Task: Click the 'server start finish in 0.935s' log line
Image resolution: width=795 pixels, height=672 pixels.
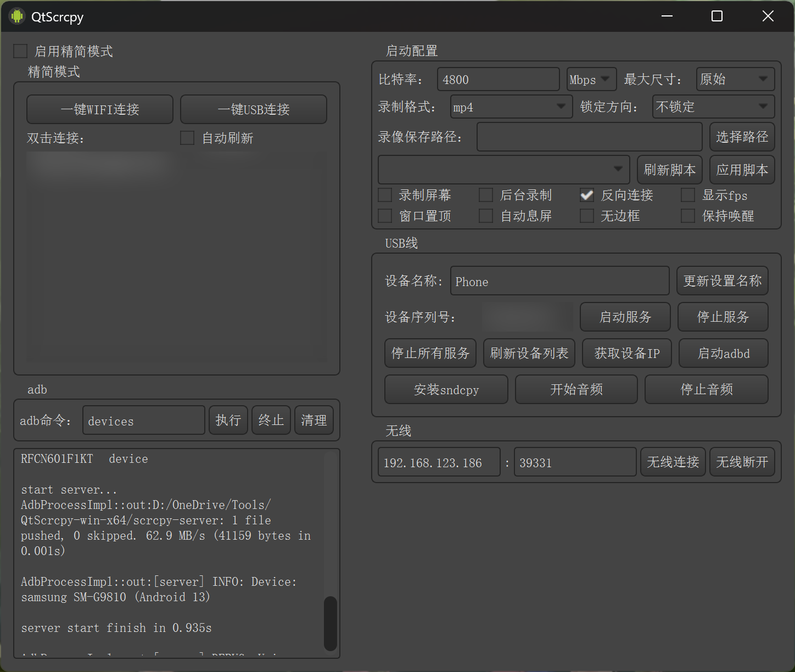Action: [116, 628]
